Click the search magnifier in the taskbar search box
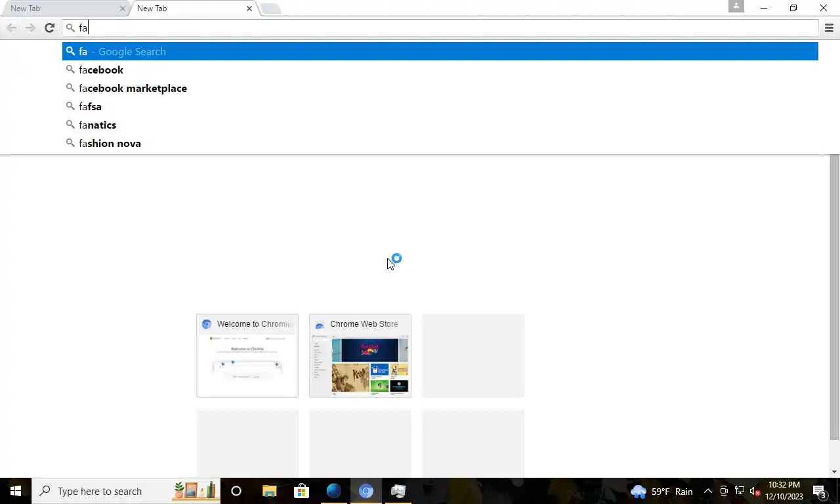Screen dimensions: 840x504 click(x=45, y=491)
